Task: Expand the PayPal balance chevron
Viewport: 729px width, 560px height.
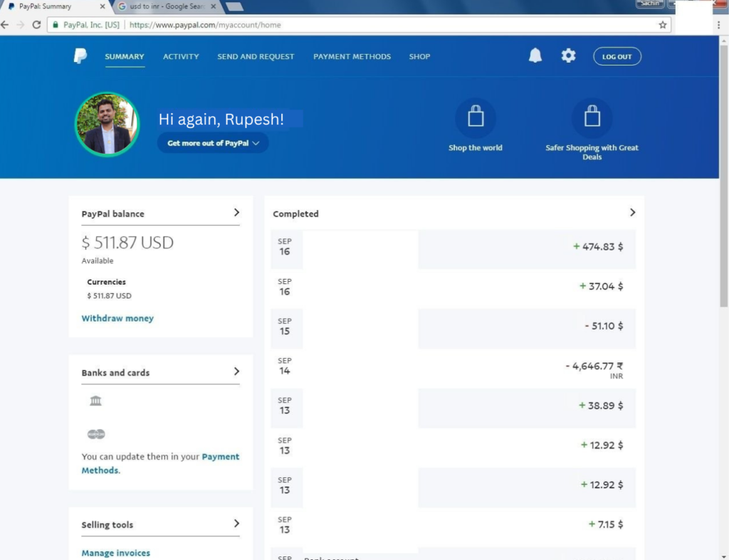Action: click(236, 212)
